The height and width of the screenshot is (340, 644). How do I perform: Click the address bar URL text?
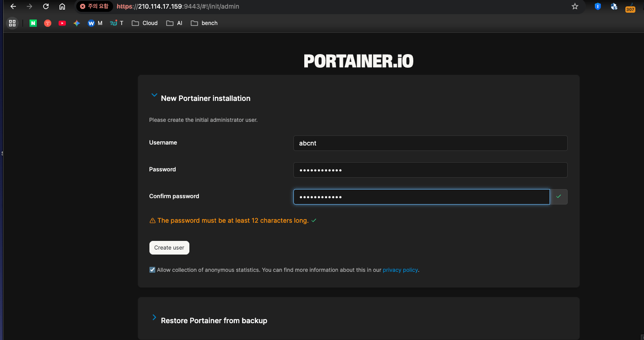tap(178, 6)
